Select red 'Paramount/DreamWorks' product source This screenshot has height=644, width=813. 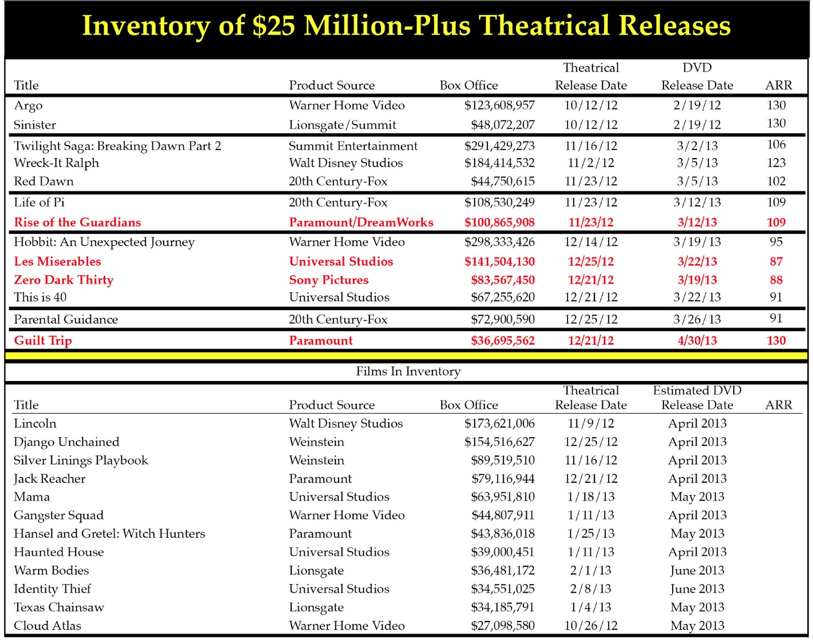pyautogui.click(x=361, y=222)
